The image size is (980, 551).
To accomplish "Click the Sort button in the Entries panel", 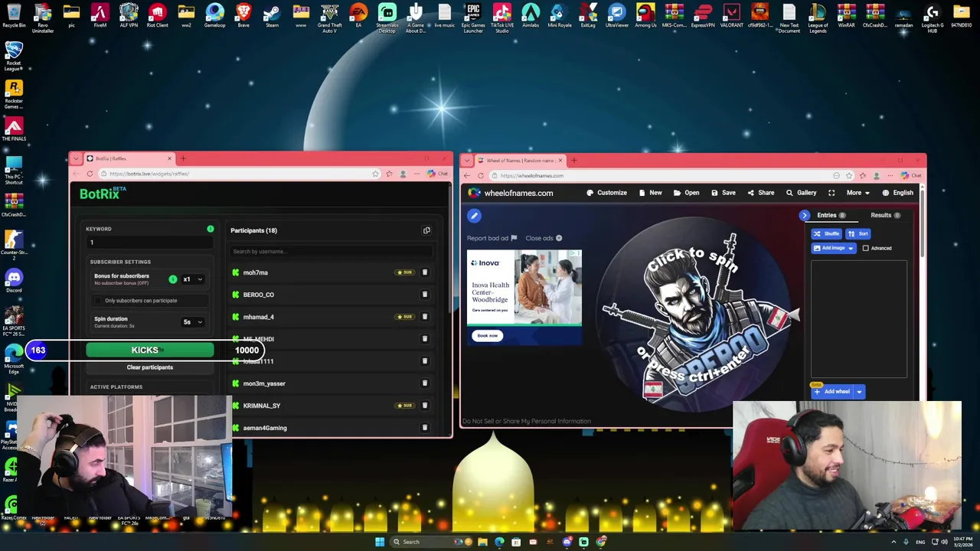I will coord(858,233).
